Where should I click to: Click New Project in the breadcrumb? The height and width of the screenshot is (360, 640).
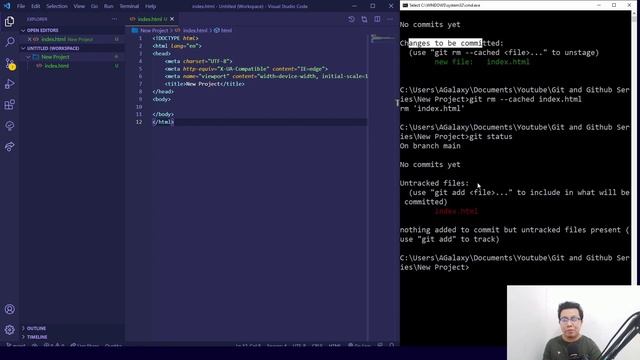click(154, 30)
